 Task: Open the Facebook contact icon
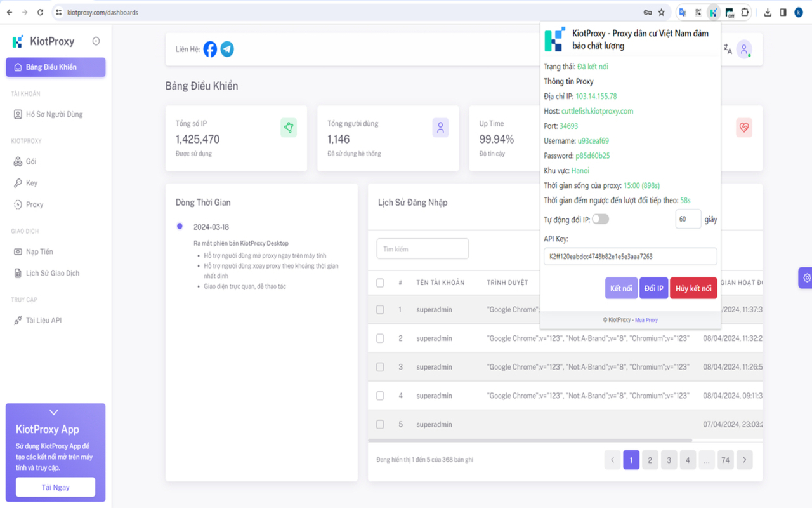pyautogui.click(x=210, y=48)
